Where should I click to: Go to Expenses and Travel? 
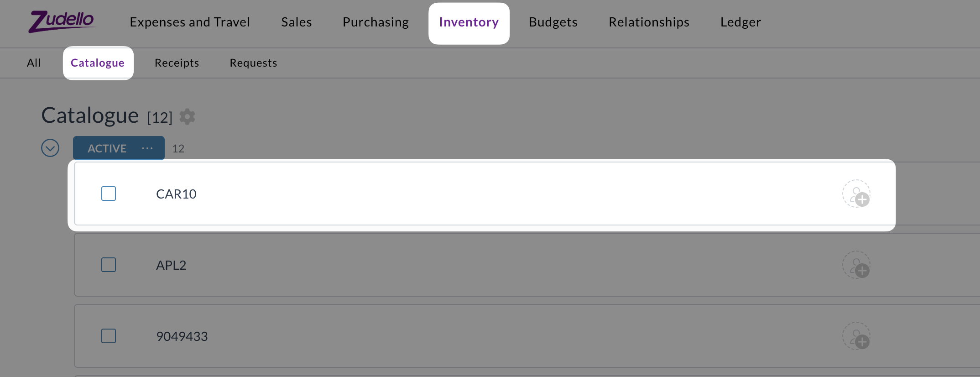[190, 22]
